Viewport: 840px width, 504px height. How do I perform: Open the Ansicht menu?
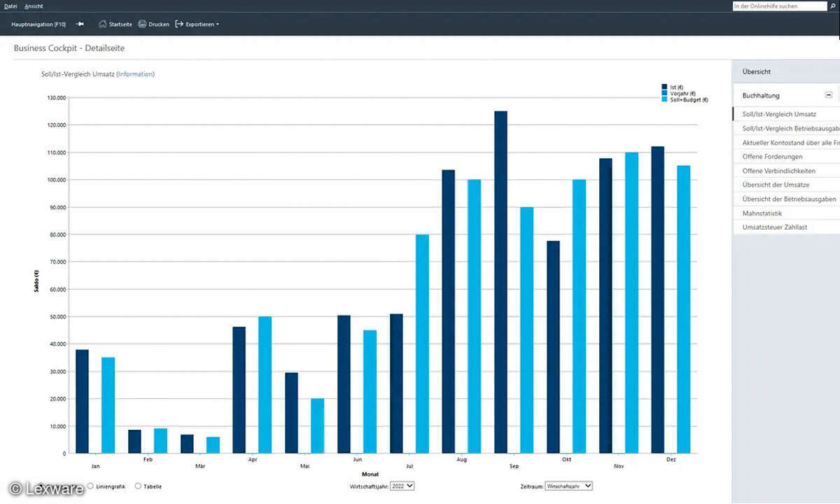coord(34,6)
